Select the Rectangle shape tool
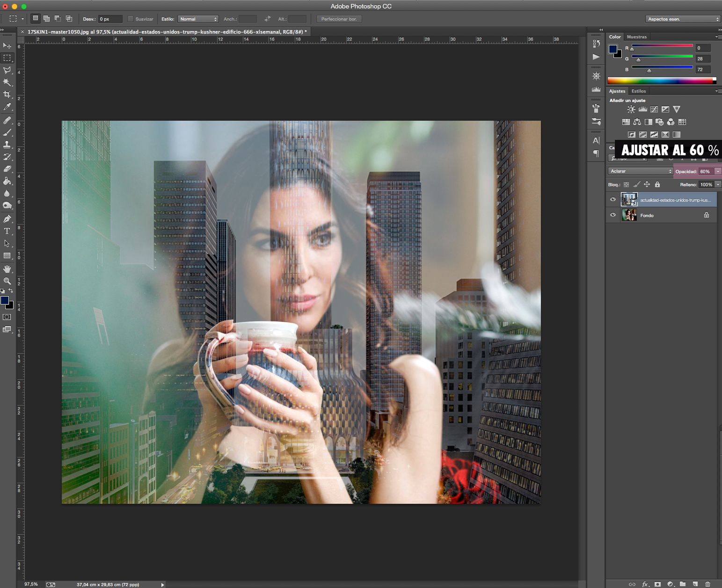Screen dimensions: 722x588 pos(7,256)
